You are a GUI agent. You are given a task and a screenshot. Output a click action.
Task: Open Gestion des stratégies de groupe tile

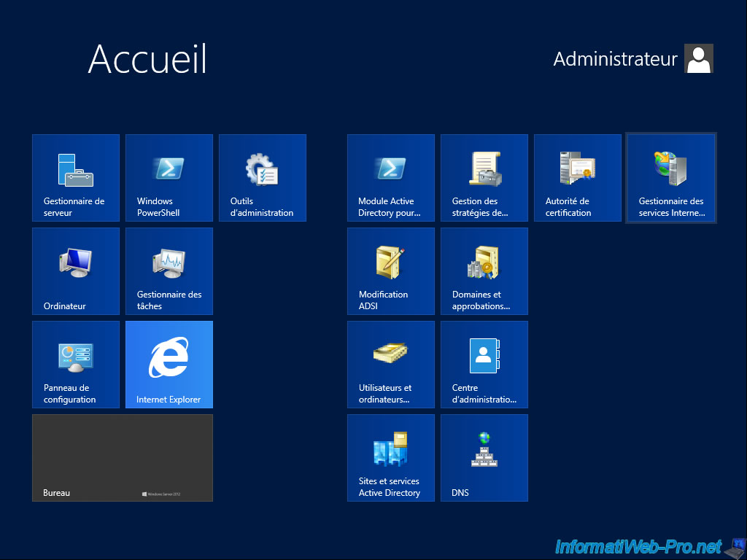(x=484, y=178)
